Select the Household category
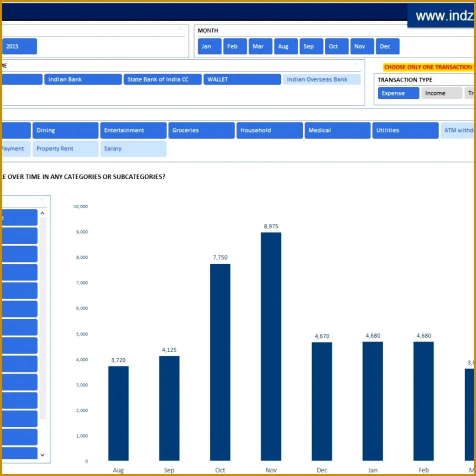Screen dimensions: 476x476 pyautogui.click(x=269, y=130)
